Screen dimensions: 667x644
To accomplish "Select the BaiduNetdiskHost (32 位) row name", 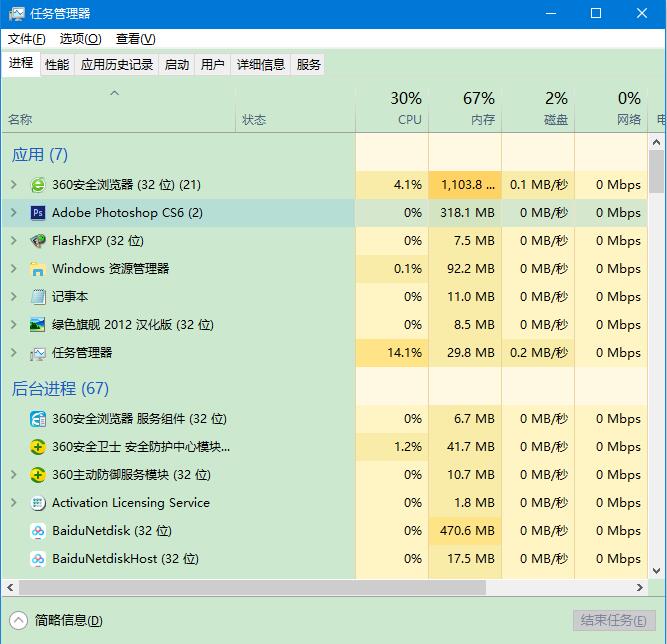I will (125, 559).
